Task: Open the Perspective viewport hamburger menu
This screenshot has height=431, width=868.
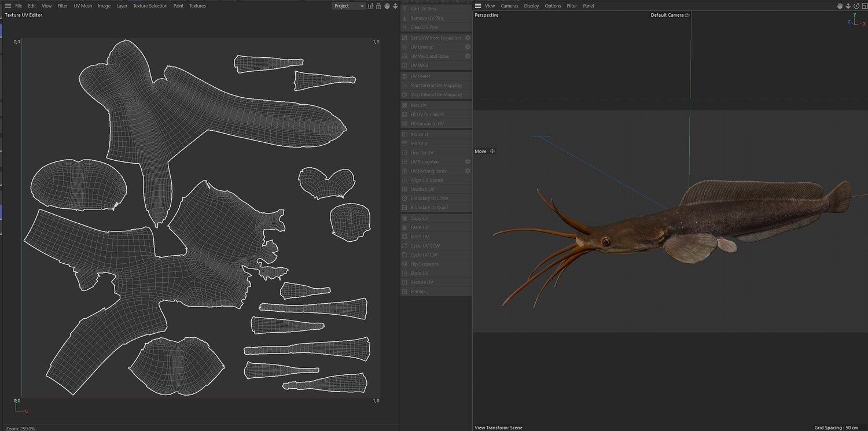Action: (478, 6)
